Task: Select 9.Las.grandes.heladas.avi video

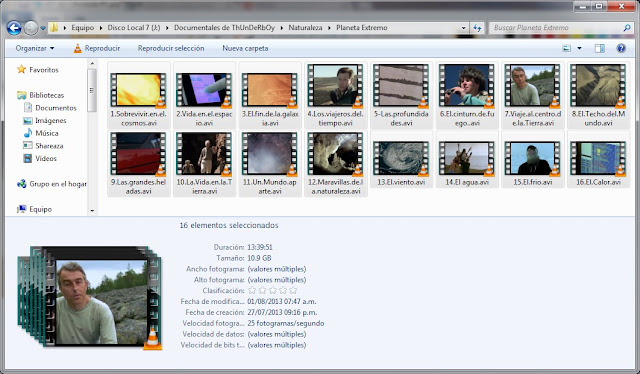Action: (139, 163)
